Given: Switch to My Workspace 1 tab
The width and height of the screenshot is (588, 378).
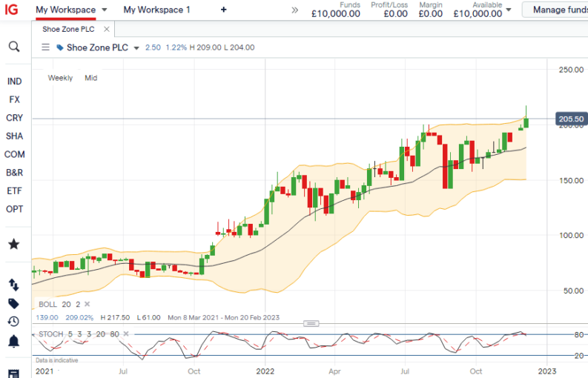Looking at the screenshot, I should (x=156, y=10).
